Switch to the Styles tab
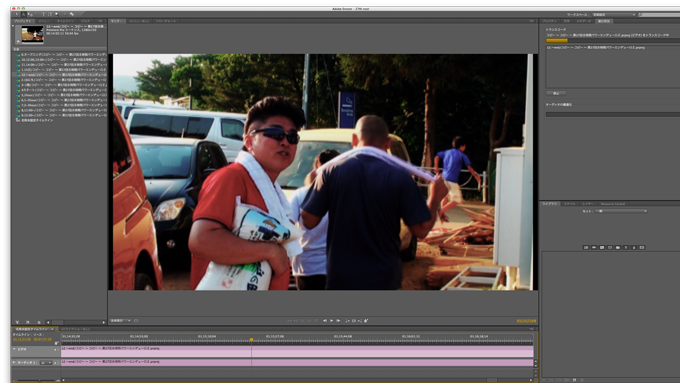Screen dimensions: 680x383 coord(569,203)
